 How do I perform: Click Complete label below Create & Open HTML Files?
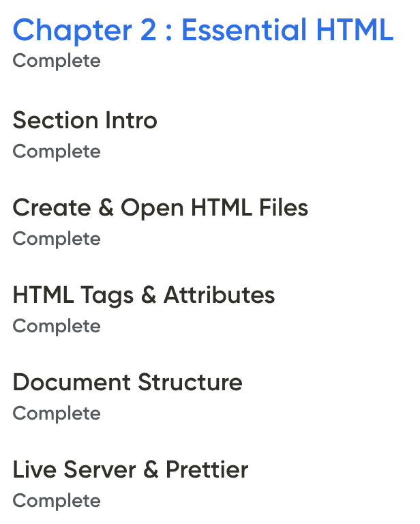57,239
